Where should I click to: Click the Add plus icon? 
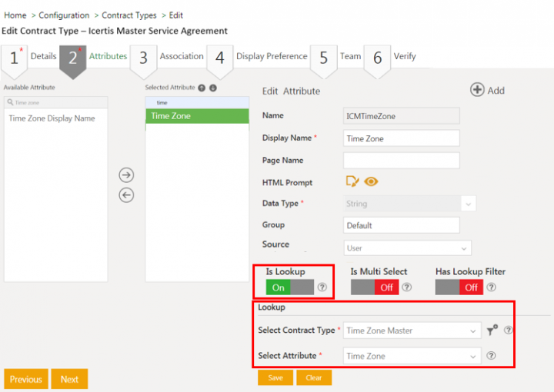[477, 90]
